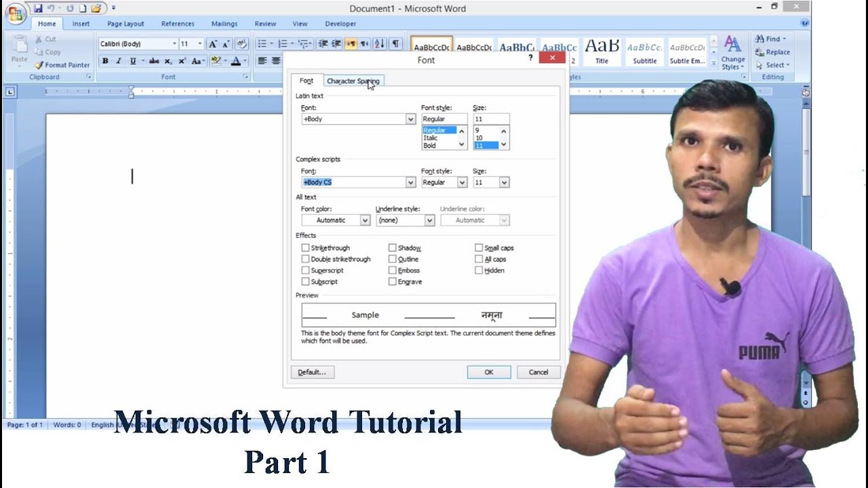Image resolution: width=868 pixels, height=488 pixels.
Task: Align text left in Paragraph group
Action: (x=262, y=61)
